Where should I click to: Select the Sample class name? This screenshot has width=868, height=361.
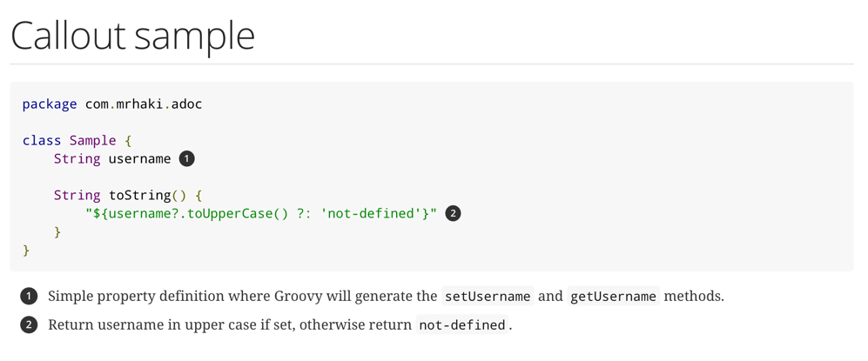[92, 140]
